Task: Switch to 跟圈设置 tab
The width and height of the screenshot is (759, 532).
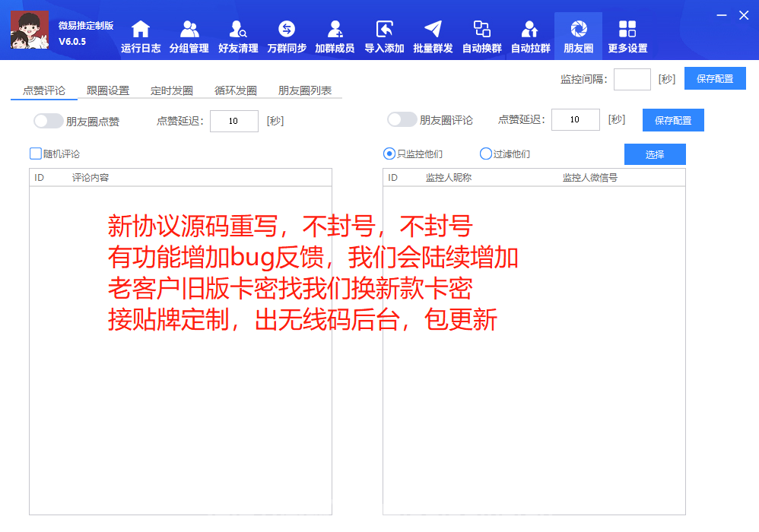Action: pyautogui.click(x=108, y=90)
